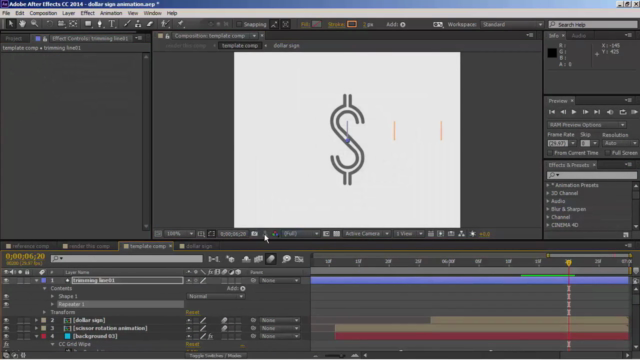Click the trimming line01 label color swatch
This screenshot has height=360, width=640.
pos(44,280)
